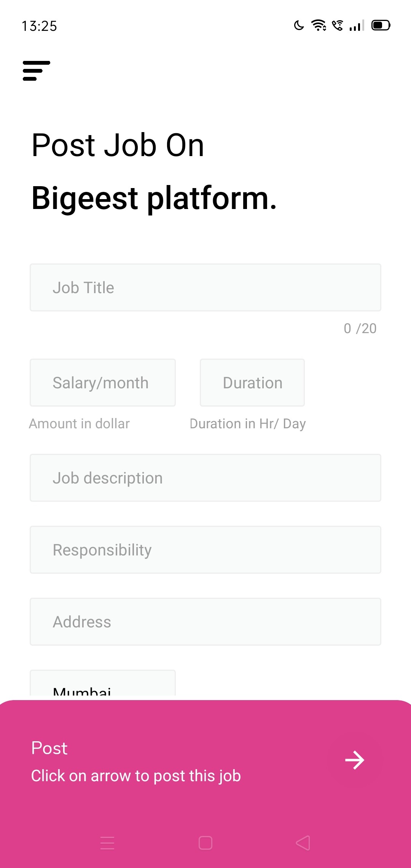Expand the Mumbai city dropdown

103,685
